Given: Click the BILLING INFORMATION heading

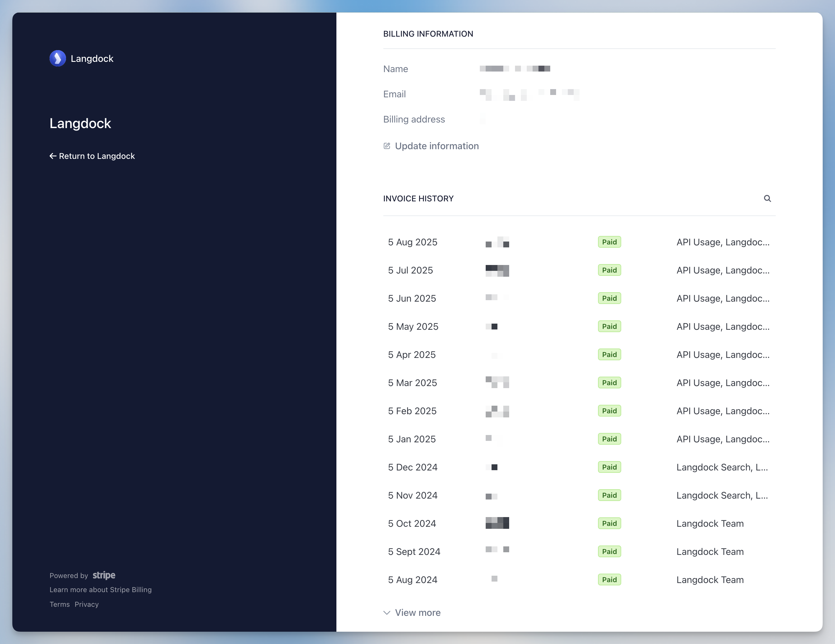Looking at the screenshot, I should [x=428, y=34].
